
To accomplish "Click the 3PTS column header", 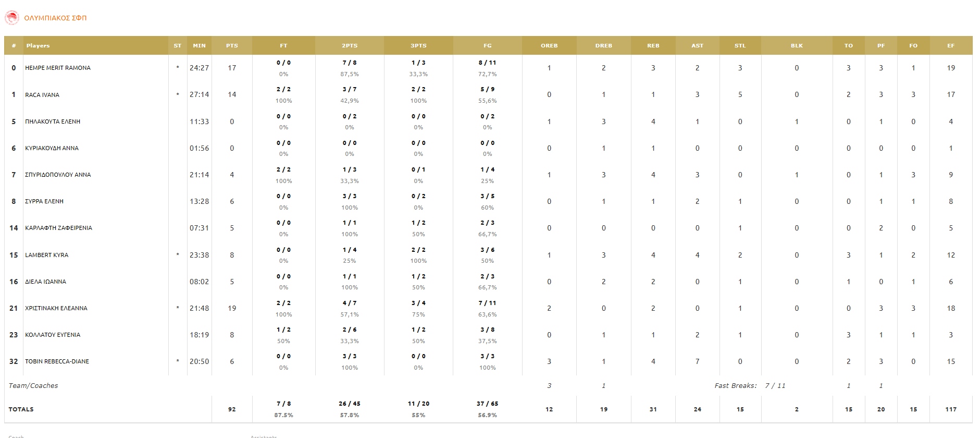I will click(418, 46).
